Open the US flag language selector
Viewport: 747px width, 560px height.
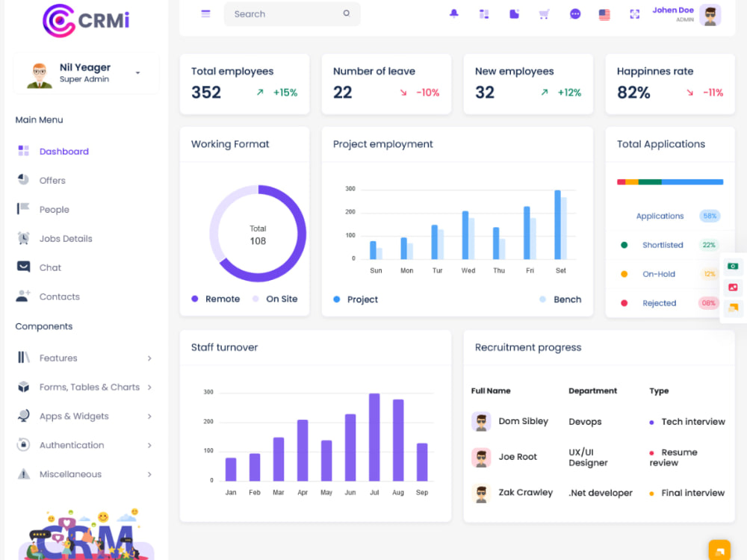point(604,14)
